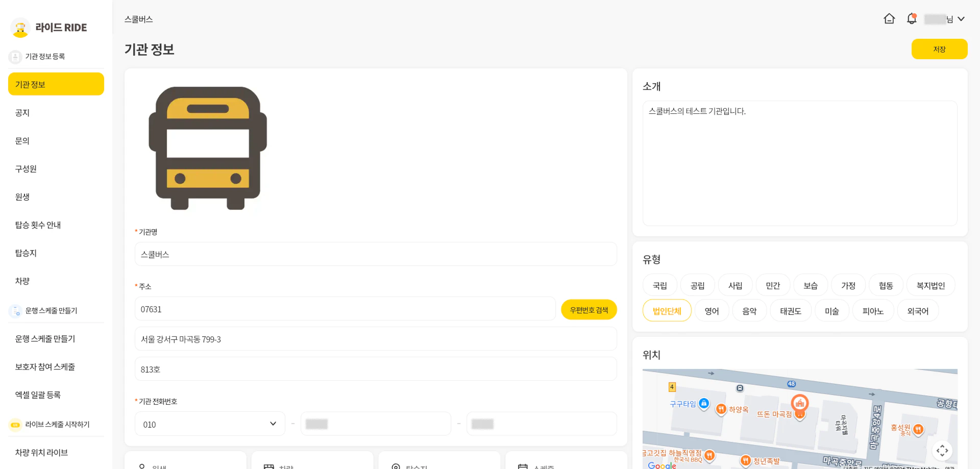Go to the 차량 menu item
The height and width of the screenshot is (469, 980).
pyautogui.click(x=22, y=281)
